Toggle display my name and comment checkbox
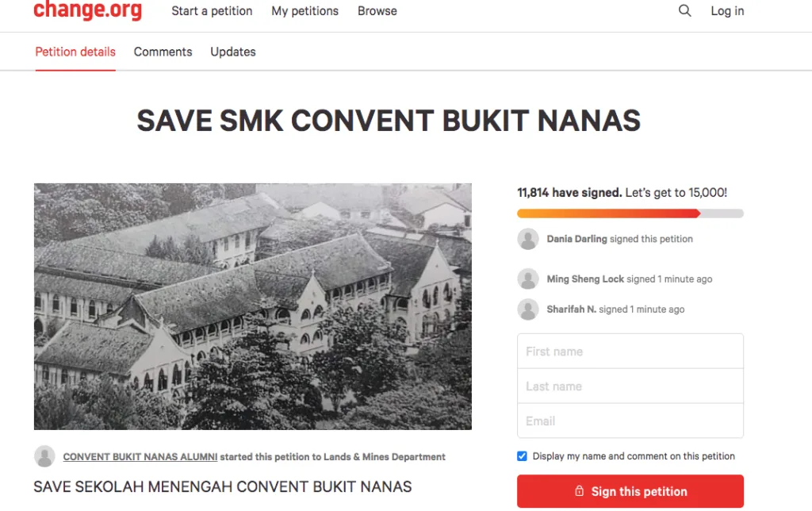 (x=522, y=456)
